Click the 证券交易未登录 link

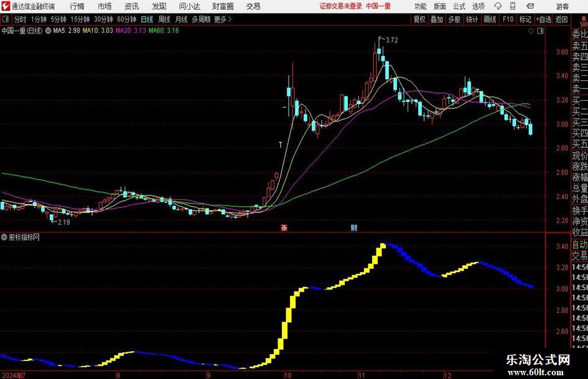point(341,6)
